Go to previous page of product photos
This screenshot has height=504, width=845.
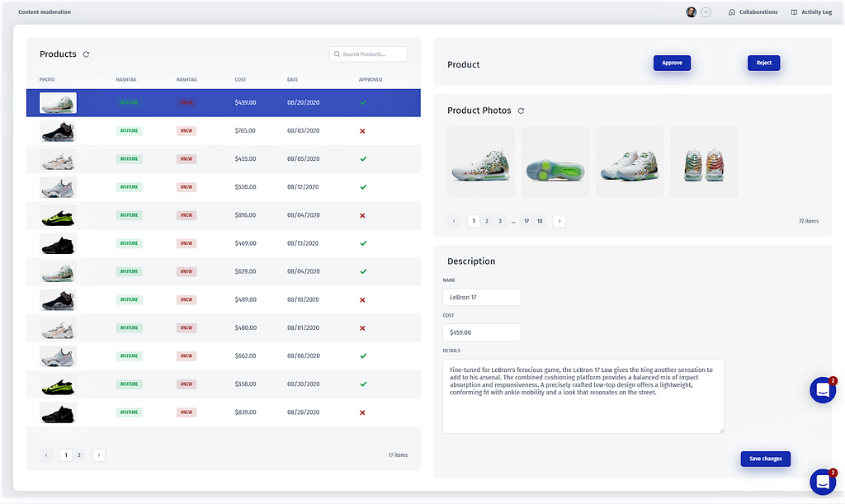click(454, 221)
